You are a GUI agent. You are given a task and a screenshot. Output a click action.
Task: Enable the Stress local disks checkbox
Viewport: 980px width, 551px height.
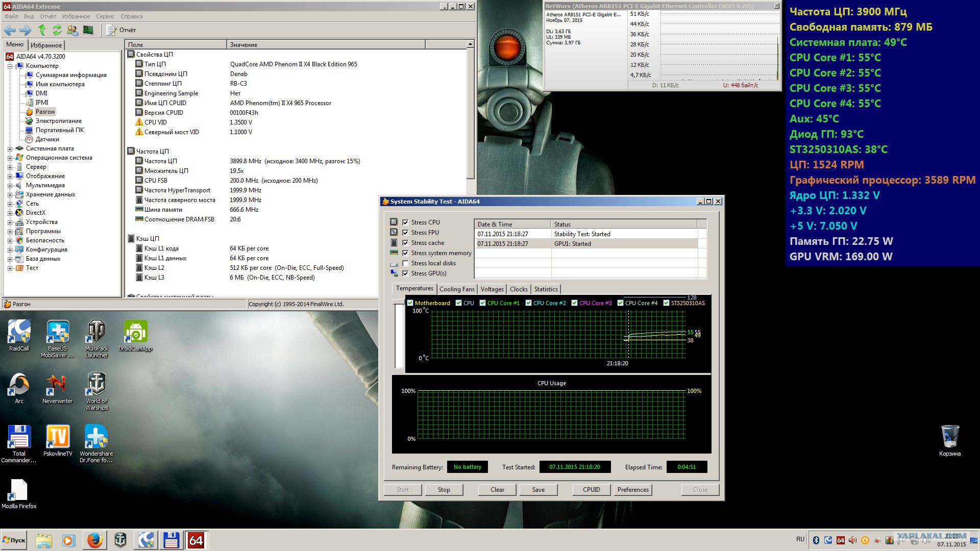405,263
